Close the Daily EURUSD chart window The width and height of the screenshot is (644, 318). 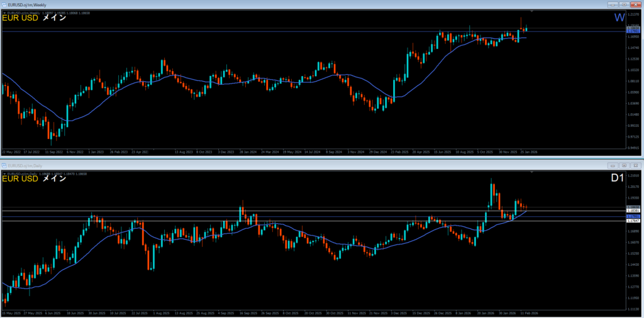(635, 165)
